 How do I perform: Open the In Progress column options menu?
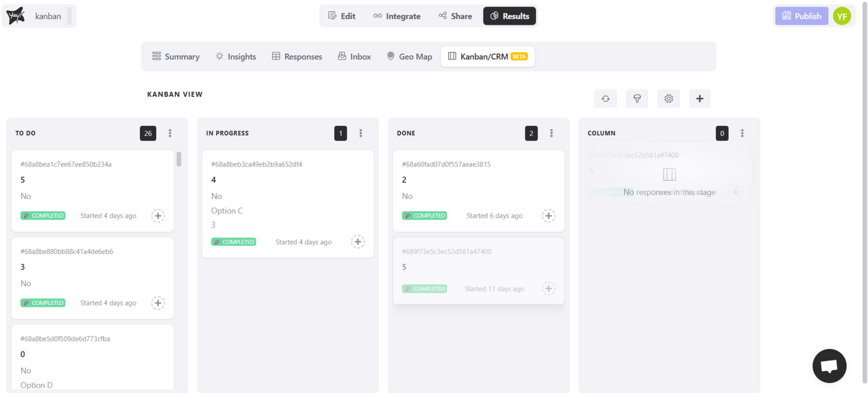(x=361, y=134)
